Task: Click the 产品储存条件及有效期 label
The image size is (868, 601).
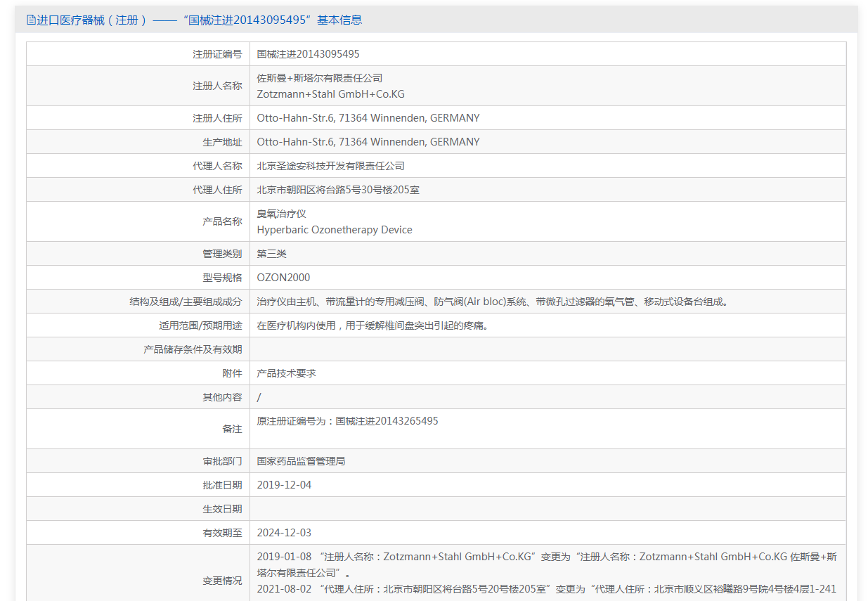Action: (x=193, y=349)
